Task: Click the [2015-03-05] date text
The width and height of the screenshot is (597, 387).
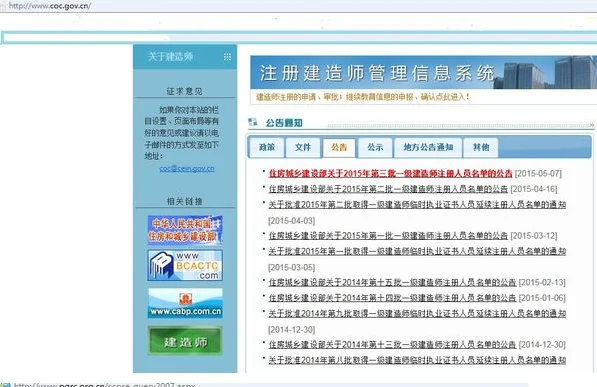Action: [x=292, y=267]
